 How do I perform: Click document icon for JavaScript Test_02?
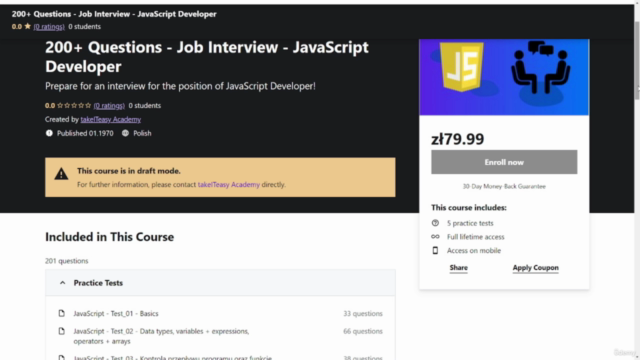pos(61,331)
